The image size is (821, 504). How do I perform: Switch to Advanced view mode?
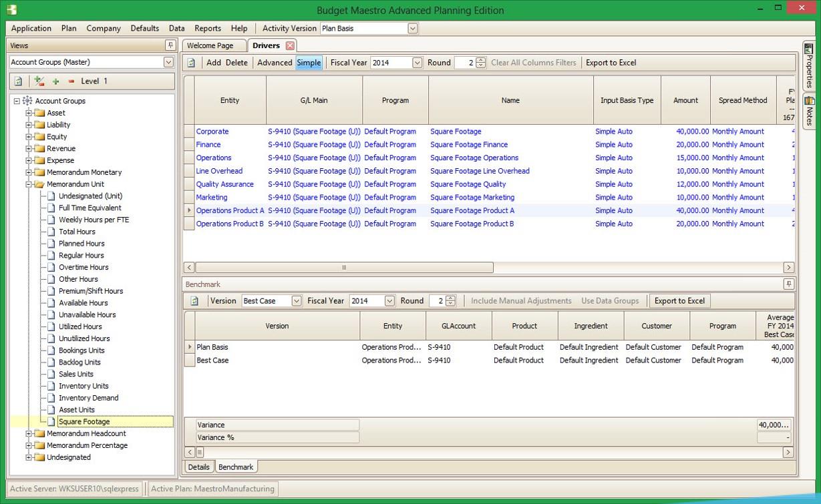275,63
